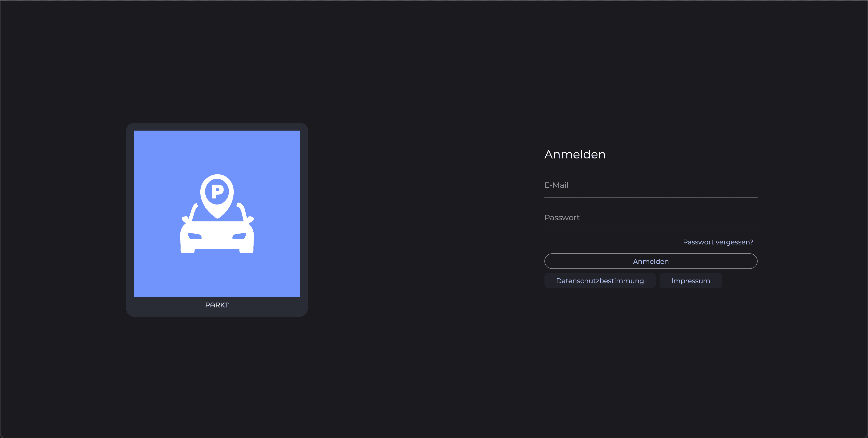Click the Anmelden login button
Viewport: 868px width, 438px height.
click(x=650, y=261)
